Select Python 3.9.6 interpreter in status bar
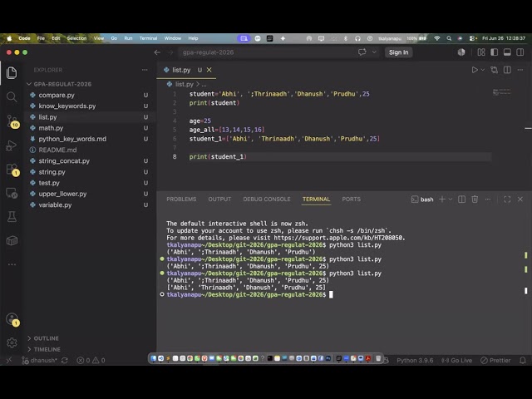This screenshot has height=399, width=532. (x=415, y=360)
